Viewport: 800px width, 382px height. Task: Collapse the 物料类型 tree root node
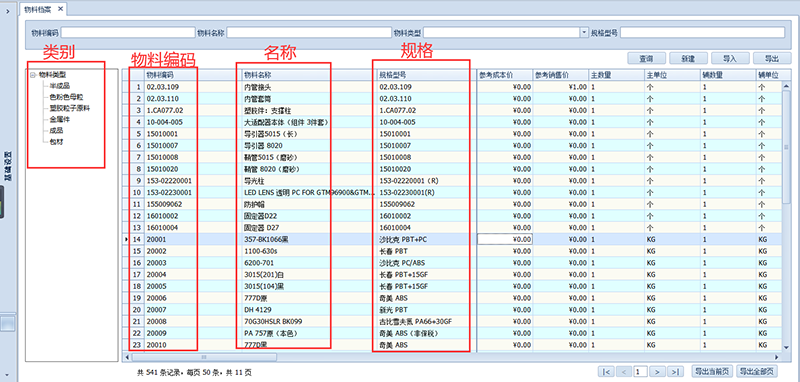click(x=33, y=74)
